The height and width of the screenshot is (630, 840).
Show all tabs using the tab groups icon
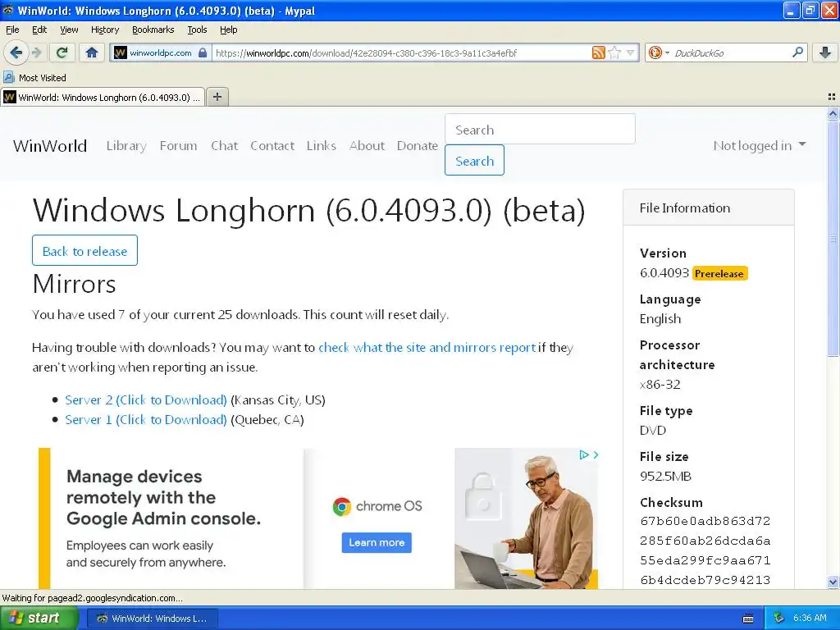(832, 97)
